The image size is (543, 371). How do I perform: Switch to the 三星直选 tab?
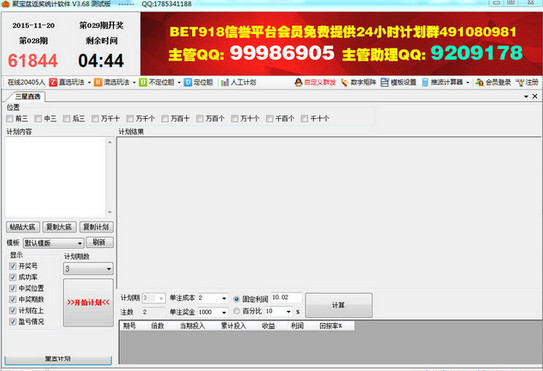click(x=27, y=96)
